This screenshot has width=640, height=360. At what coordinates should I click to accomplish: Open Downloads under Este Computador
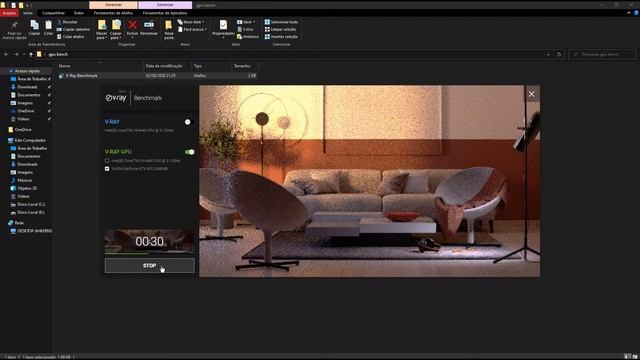pos(24,164)
